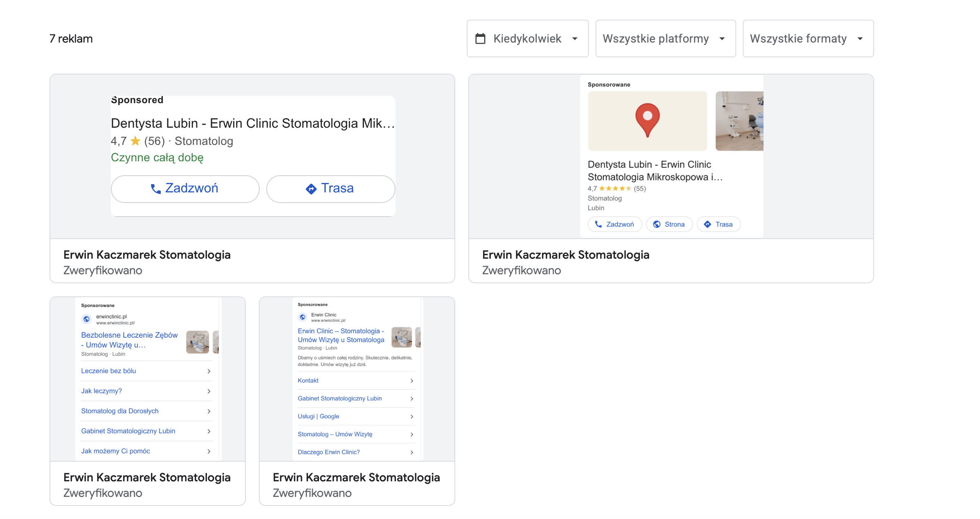Click the calendar icon next to Kiedykolwiek
This screenshot has height=519, width=980.
[x=481, y=38]
